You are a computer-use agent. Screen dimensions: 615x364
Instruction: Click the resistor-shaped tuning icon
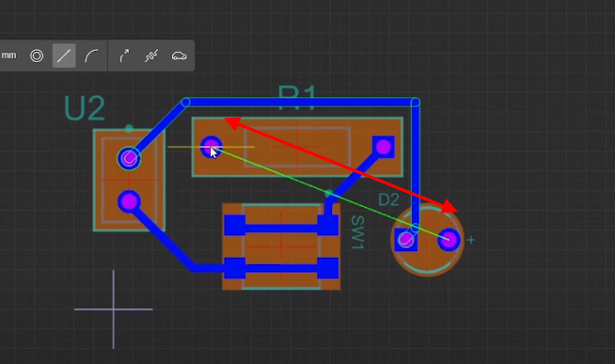pyautogui.click(x=151, y=55)
